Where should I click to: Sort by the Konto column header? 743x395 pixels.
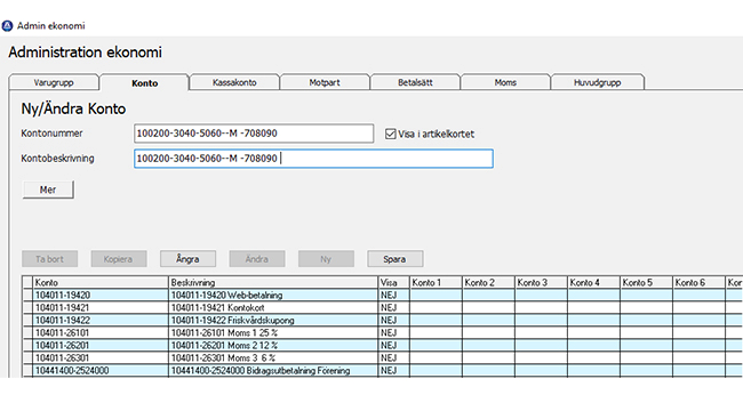[100, 282]
